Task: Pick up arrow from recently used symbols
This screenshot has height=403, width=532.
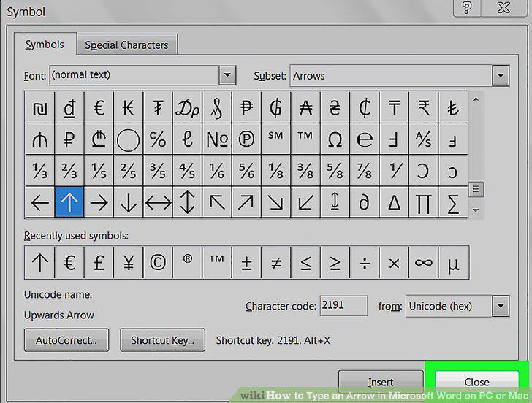Action: point(39,263)
